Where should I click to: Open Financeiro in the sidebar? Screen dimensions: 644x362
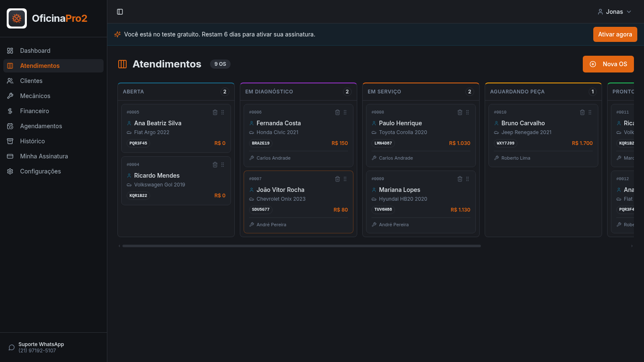tap(53, 111)
